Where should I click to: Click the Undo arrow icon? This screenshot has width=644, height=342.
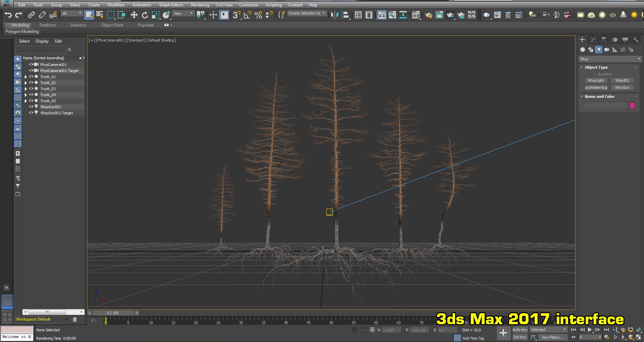(8, 15)
